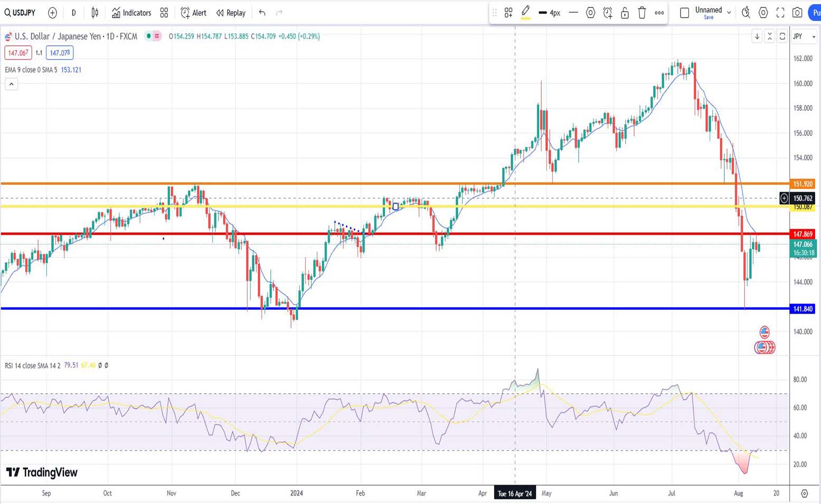
Task: Start Bar Replay mode
Action: pyautogui.click(x=231, y=13)
